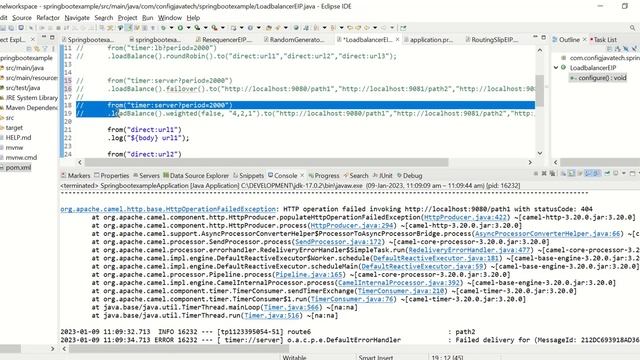640x360 pixels.
Task: Click the External Tools run icon
Action: [x=214, y=28]
